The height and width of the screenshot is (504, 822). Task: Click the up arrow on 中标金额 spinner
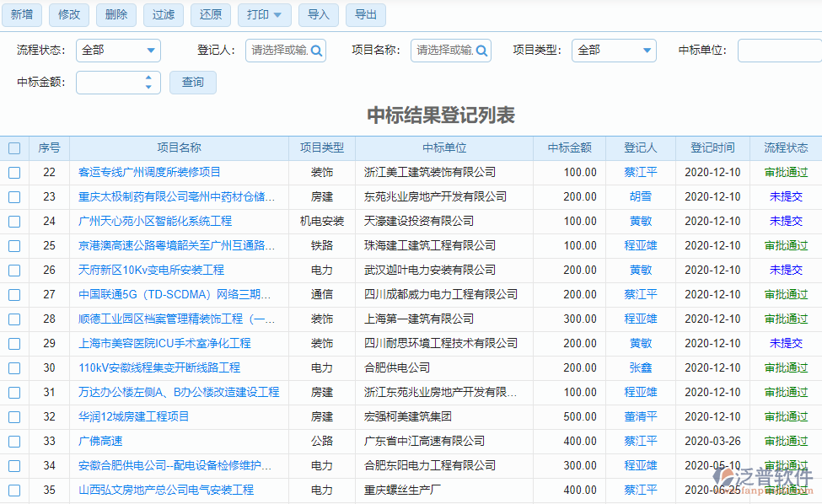pyautogui.click(x=149, y=78)
